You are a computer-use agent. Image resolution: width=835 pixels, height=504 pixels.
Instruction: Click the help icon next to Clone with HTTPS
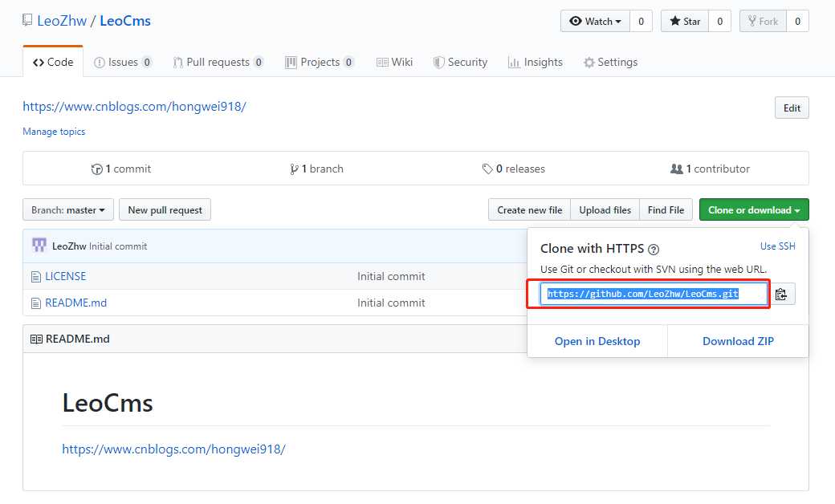point(654,249)
